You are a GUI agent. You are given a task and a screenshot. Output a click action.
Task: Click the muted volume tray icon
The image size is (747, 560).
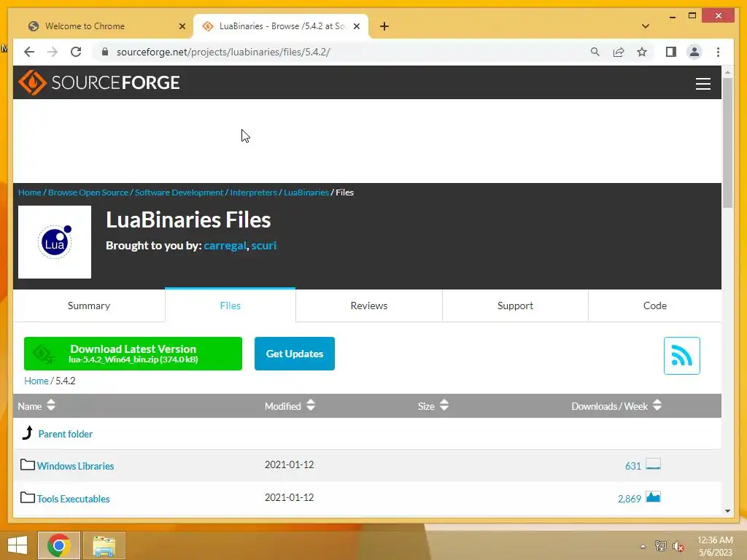click(678, 546)
